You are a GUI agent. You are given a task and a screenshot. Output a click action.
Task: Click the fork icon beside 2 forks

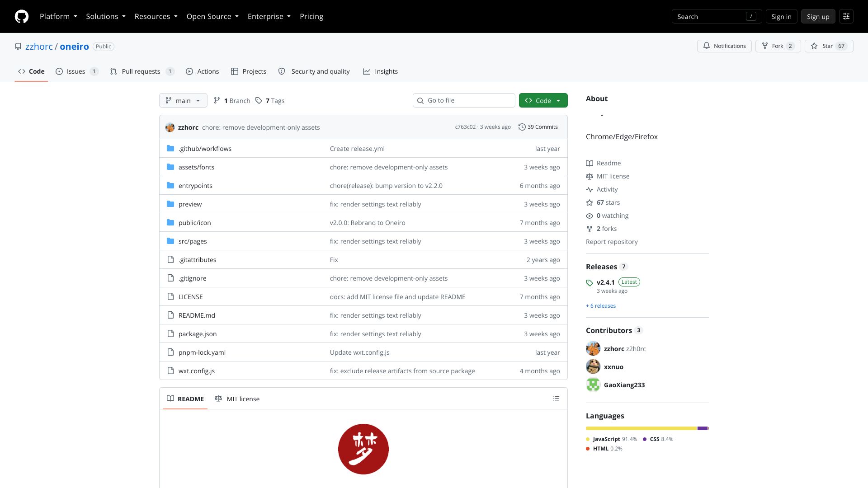(x=590, y=229)
